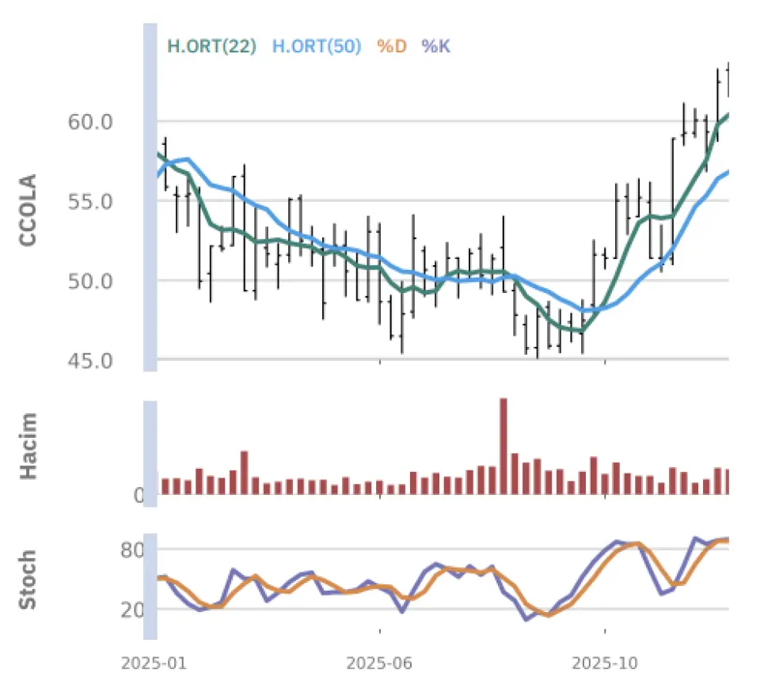The height and width of the screenshot is (700, 760).
Task: Click the volume axis 0 label
Action: point(138,496)
